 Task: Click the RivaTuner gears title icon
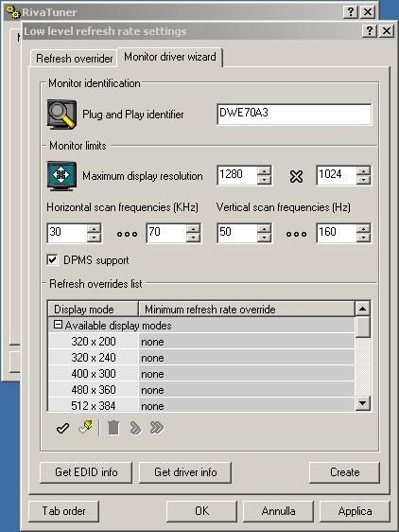[x=13, y=12]
